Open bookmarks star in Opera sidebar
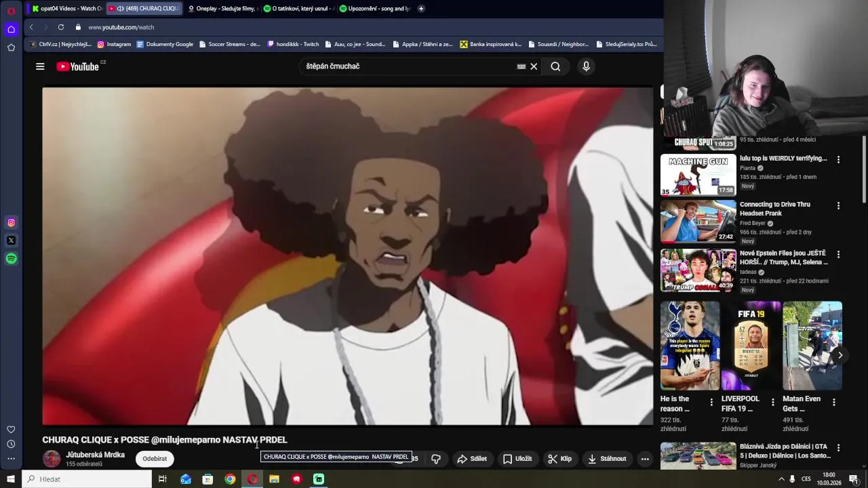This screenshot has height=488, width=868. pyautogui.click(x=11, y=47)
